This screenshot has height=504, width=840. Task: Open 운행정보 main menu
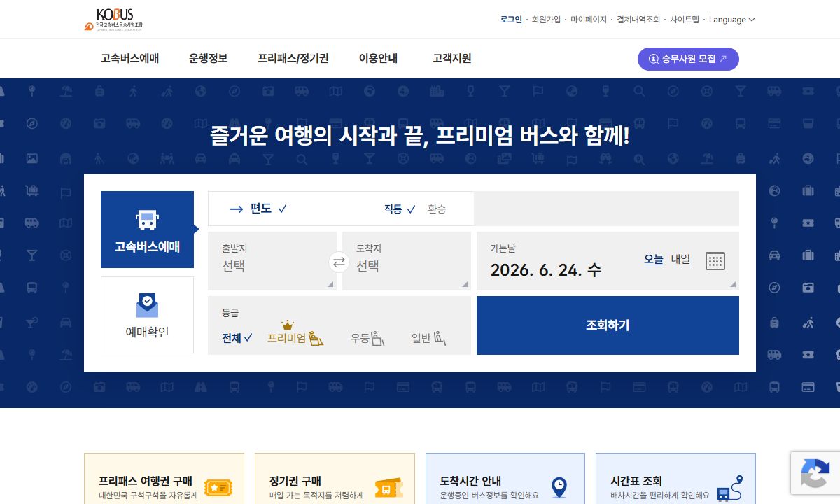click(x=208, y=58)
